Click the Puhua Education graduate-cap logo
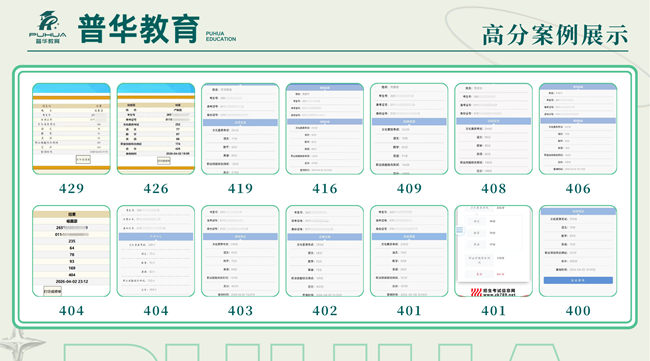 click(x=48, y=27)
